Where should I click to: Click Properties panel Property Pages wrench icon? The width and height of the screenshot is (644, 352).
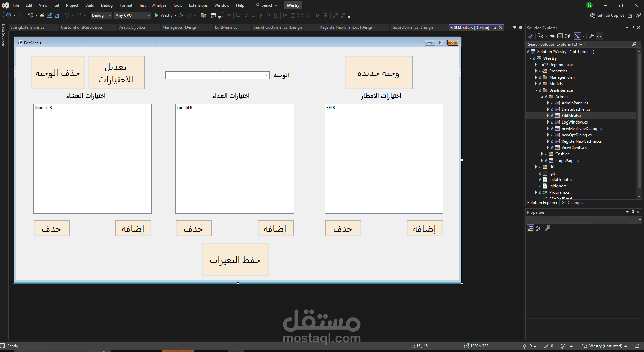point(548,228)
